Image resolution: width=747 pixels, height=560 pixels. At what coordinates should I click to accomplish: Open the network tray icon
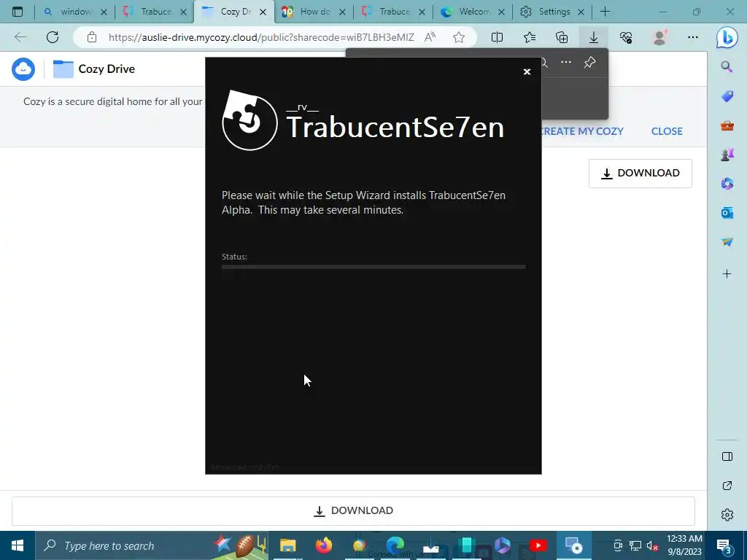635,546
